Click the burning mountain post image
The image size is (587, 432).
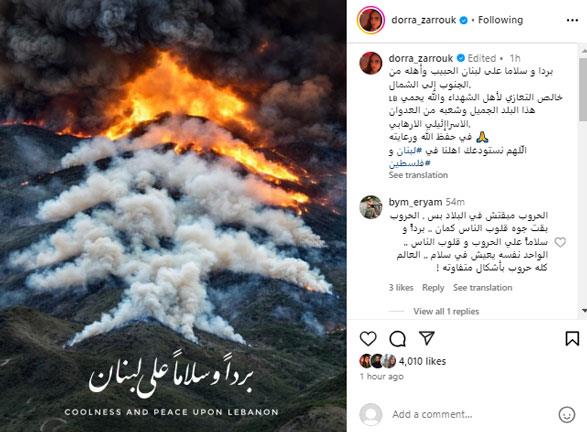pyautogui.click(x=173, y=216)
